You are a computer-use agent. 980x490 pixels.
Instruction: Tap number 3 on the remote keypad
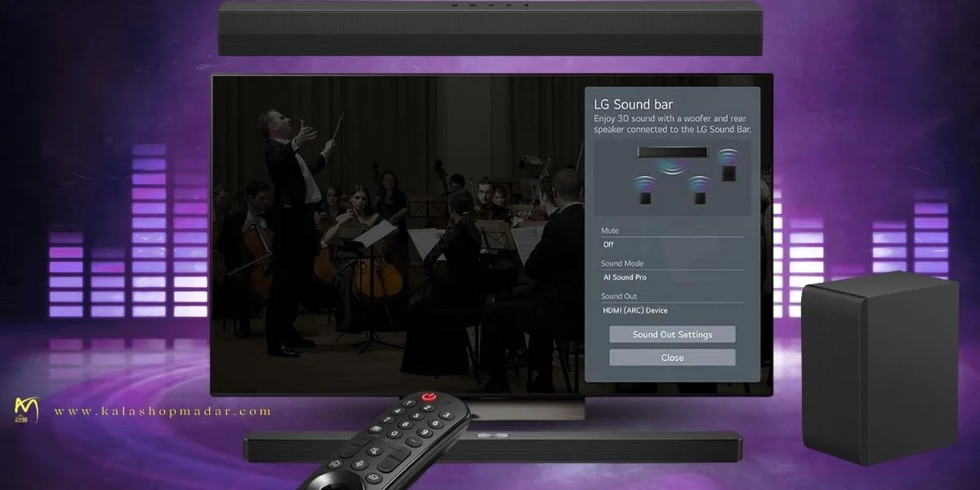(x=447, y=416)
